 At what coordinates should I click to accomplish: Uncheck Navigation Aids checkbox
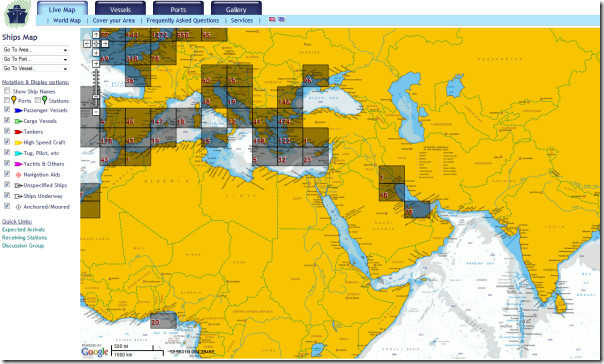click(7, 174)
